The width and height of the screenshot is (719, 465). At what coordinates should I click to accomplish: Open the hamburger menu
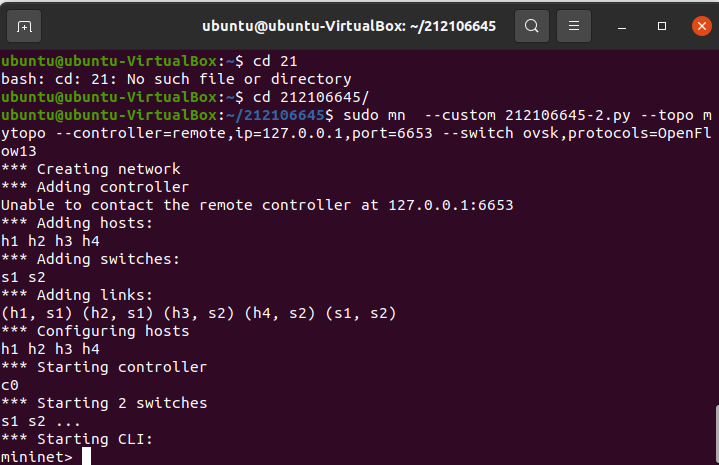[574, 26]
